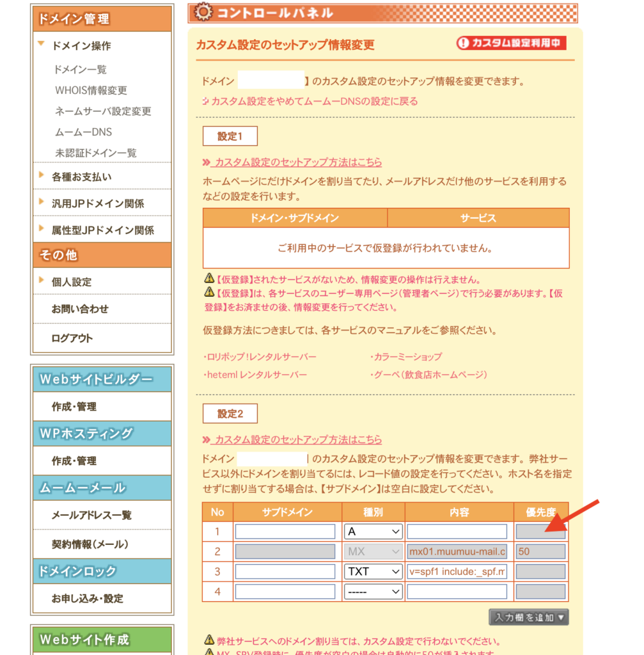Click v=spf1 include content field
644x655 pixels.
click(x=457, y=571)
